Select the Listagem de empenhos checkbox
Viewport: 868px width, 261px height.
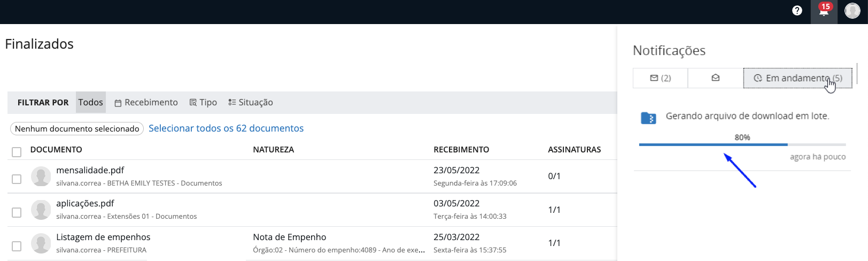click(x=17, y=246)
